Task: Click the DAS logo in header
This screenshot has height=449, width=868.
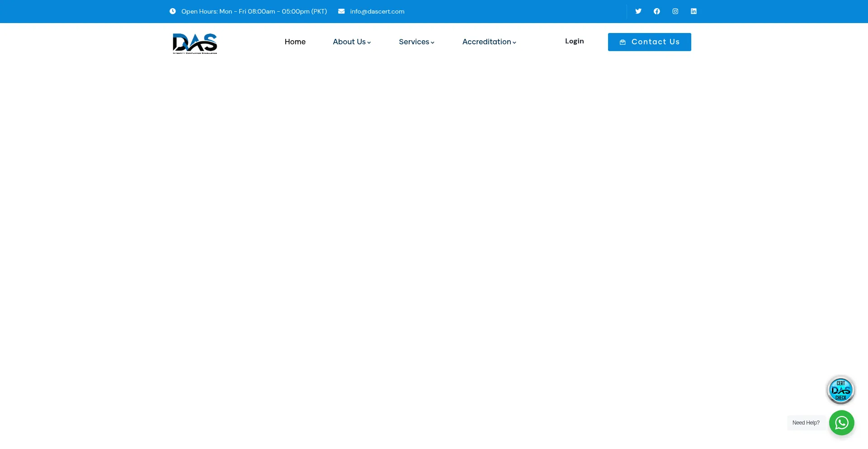Action: coord(195,43)
